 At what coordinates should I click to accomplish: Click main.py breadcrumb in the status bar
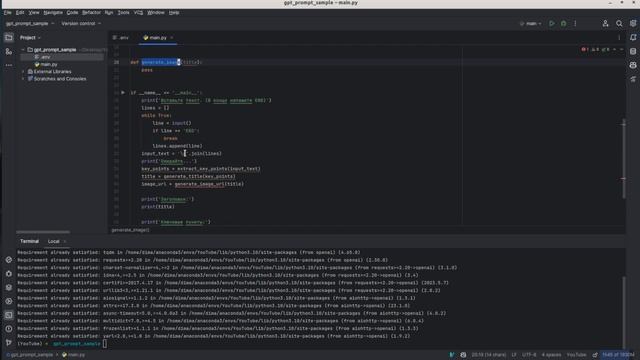[73, 355]
